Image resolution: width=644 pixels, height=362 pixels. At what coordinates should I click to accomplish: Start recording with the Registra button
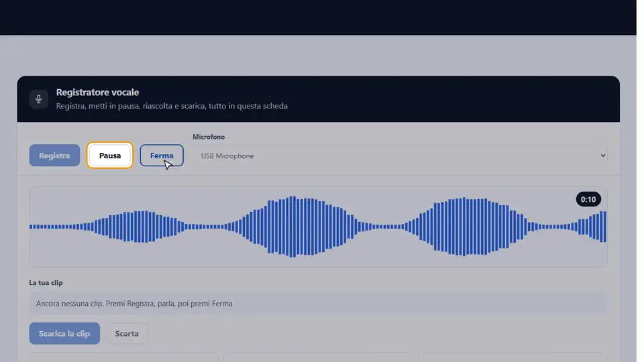pyautogui.click(x=54, y=156)
